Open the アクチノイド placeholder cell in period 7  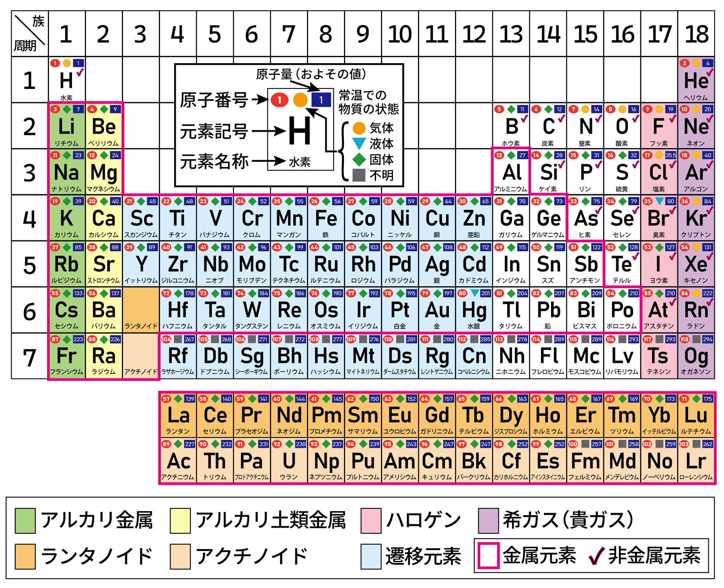pos(141,356)
